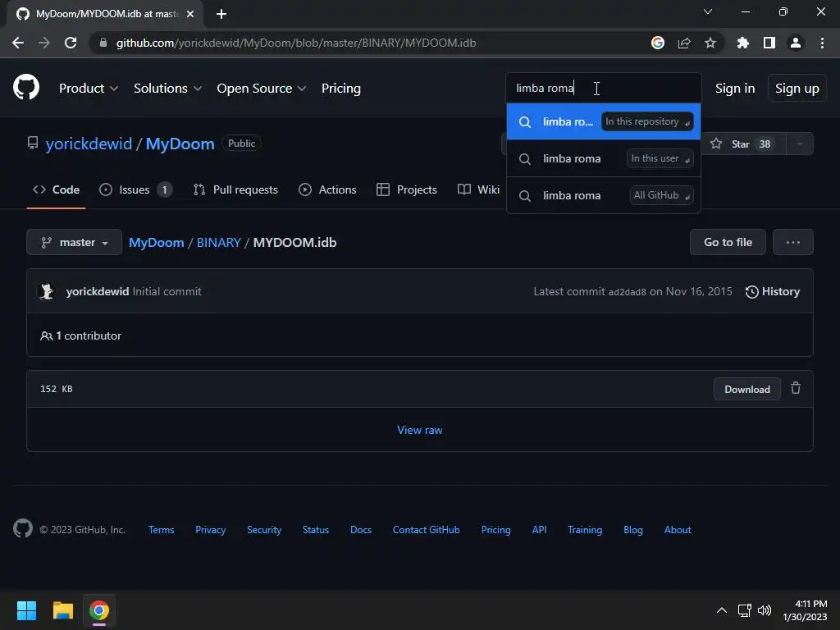Select search suggestion In this repository
The image size is (840, 630).
click(604, 121)
